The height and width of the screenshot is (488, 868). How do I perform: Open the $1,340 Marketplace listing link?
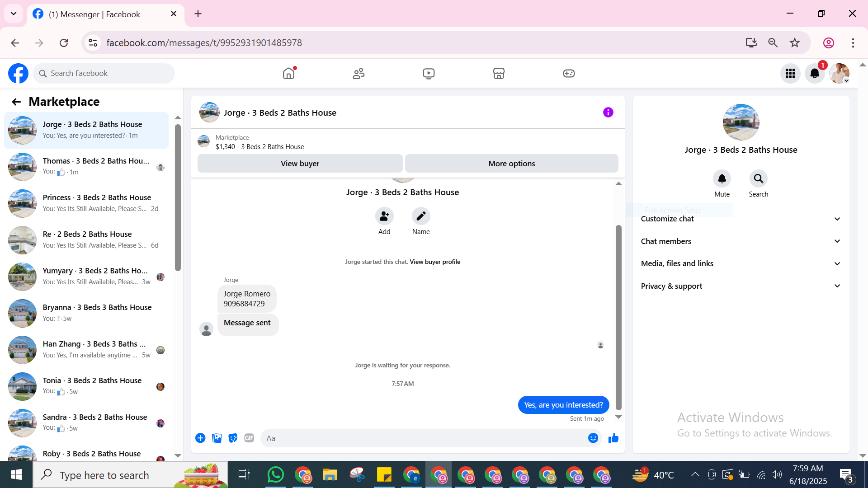pyautogui.click(x=259, y=147)
